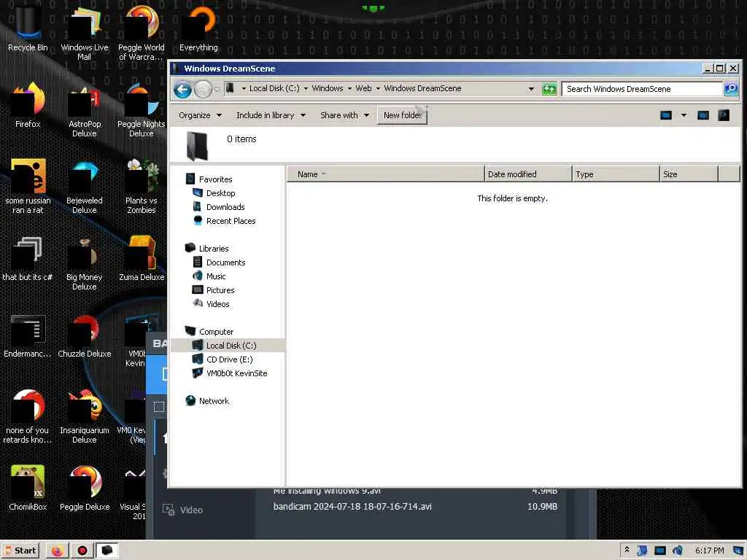
Task: Open ChomikBox desktop icon
Action: click(28, 488)
